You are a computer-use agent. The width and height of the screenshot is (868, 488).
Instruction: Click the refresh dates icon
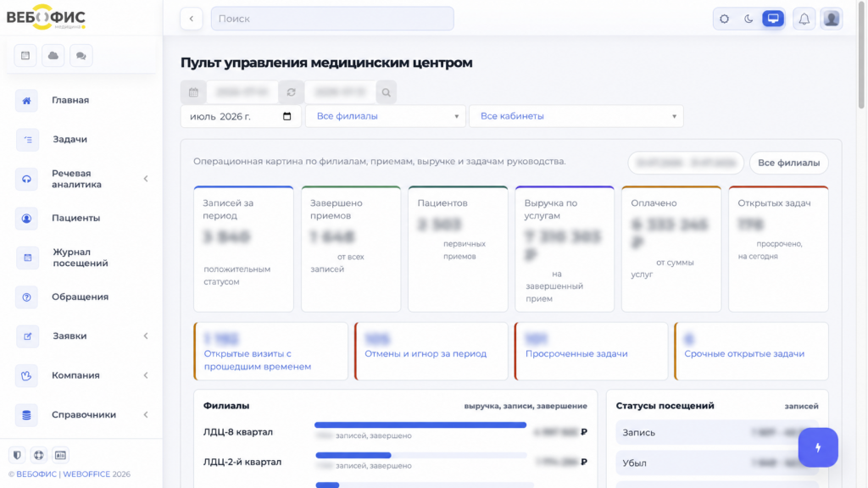pos(292,92)
